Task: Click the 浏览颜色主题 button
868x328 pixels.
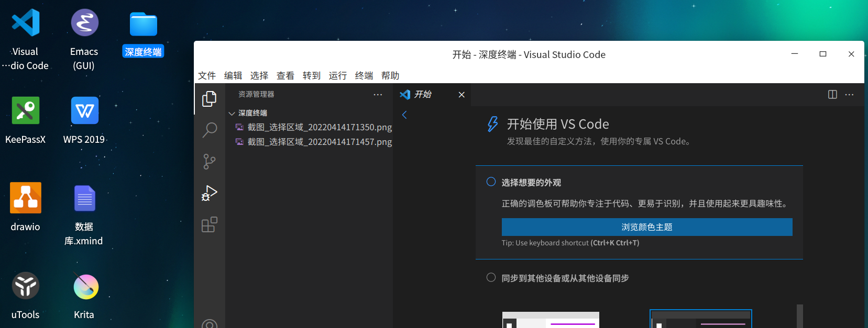Action: (647, 227)
